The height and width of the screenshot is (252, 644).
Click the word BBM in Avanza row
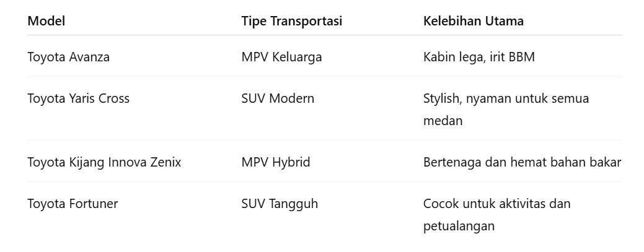point(522,57)
